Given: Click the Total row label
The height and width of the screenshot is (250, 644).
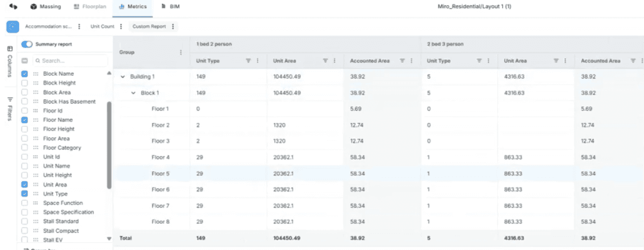Looking at the screenshot, I should [x=126, y=238].
